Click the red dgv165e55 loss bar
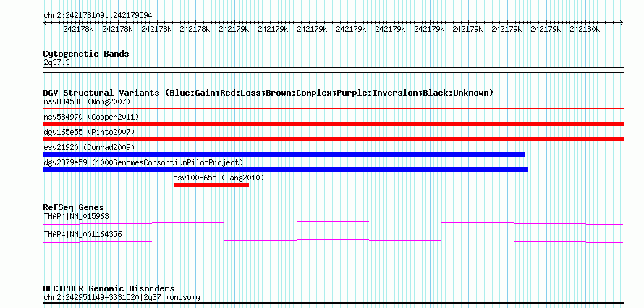 pyautogui.click(x=333, y=139)
